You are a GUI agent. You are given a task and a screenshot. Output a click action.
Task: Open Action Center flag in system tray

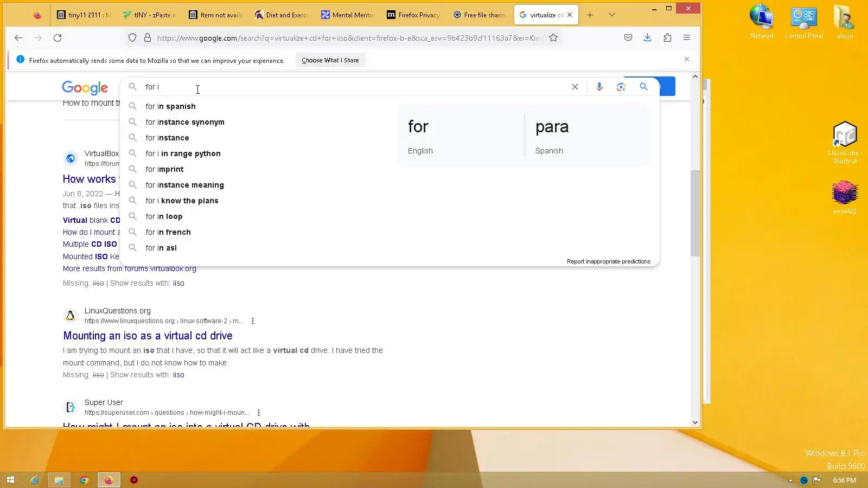[x=817, y=480]
